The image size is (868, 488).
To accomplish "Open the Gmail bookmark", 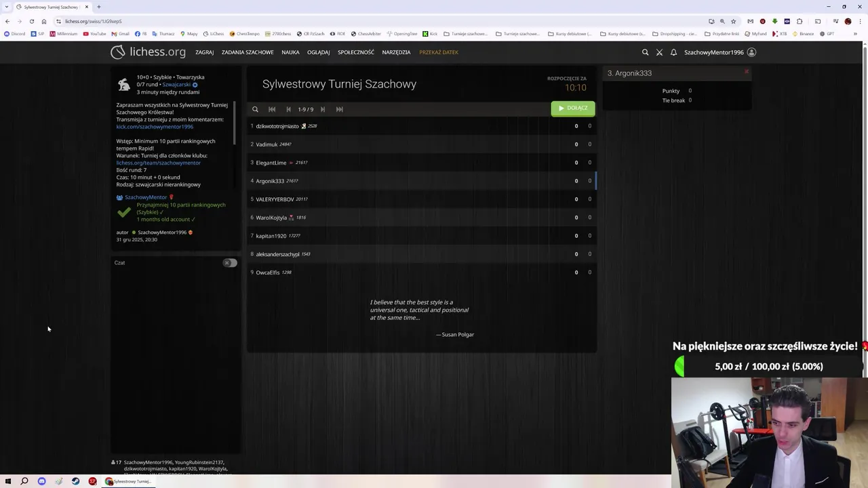I will [x=120, y=33].
